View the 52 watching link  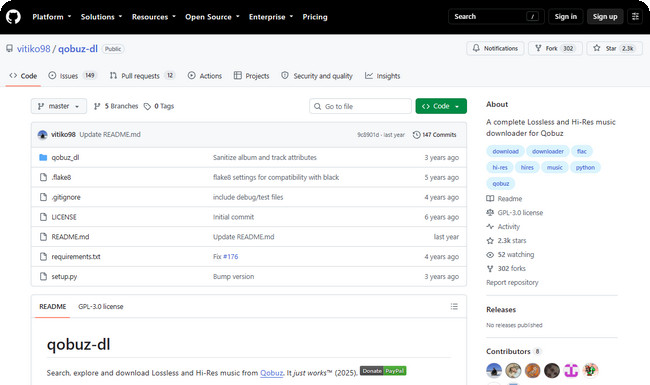point(510,254)
